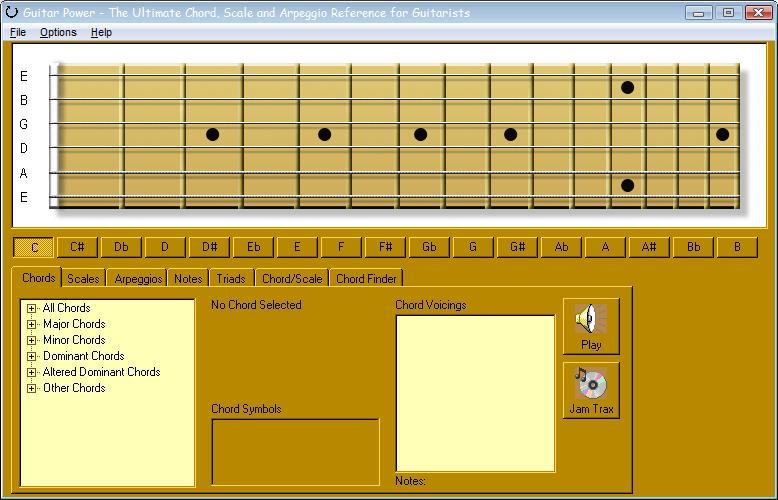The image size is (778, 500).
Task: Close the Guitar Power window
Action: (x=758, y=12)
